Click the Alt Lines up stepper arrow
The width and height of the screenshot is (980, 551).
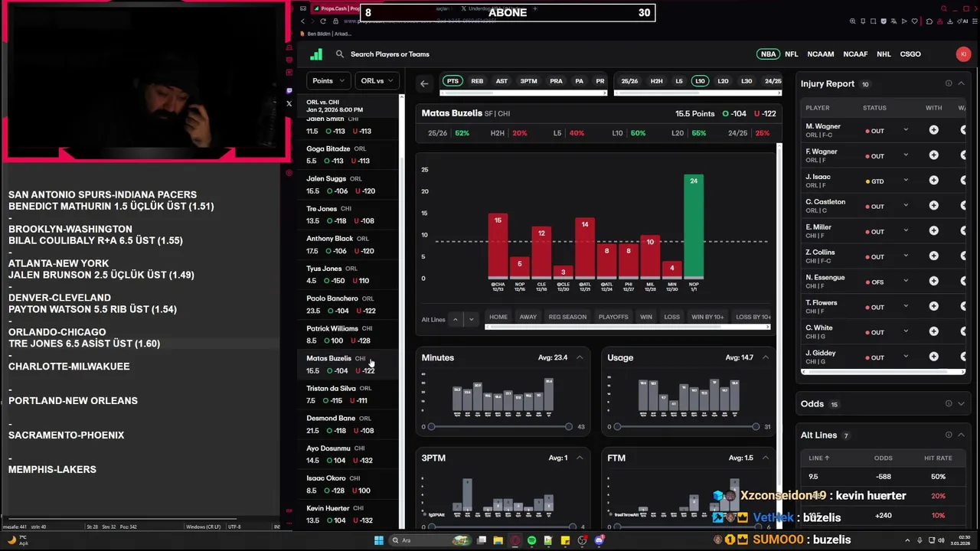coord(456,319)
